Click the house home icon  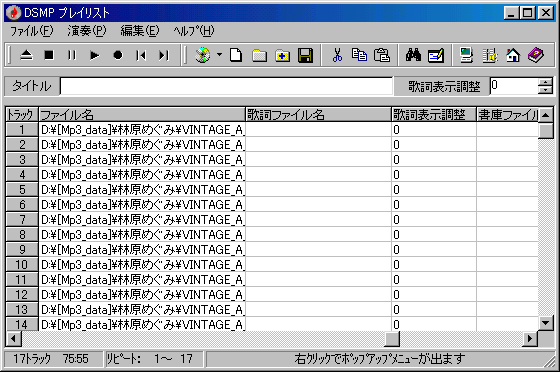(x=513, y=55)
